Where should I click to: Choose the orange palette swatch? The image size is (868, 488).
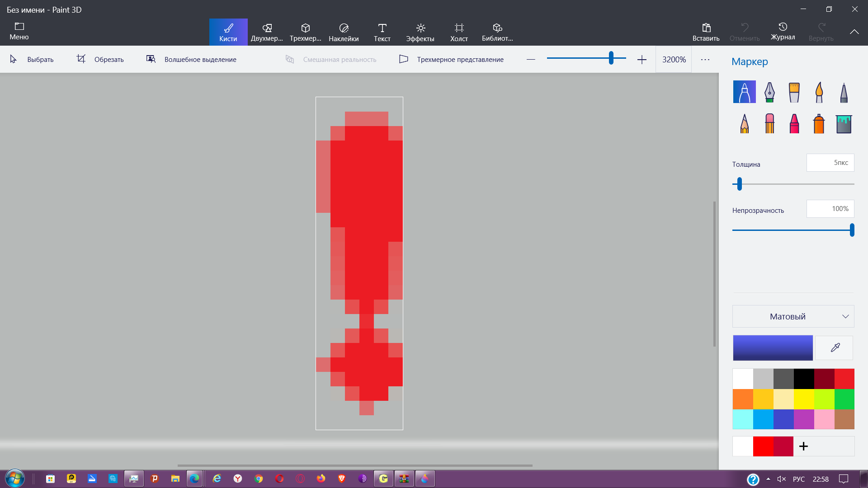point(743,399)
